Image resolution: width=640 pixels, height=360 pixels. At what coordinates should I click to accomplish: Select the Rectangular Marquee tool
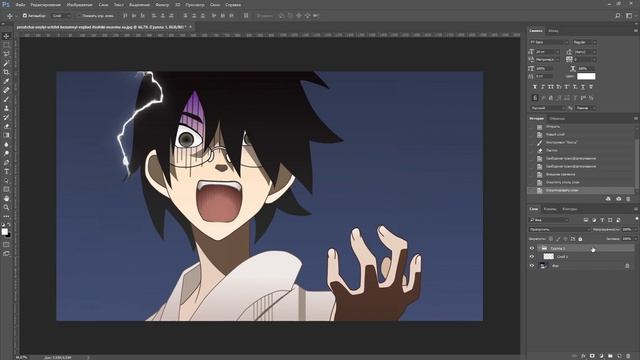(x=6, y=45)
